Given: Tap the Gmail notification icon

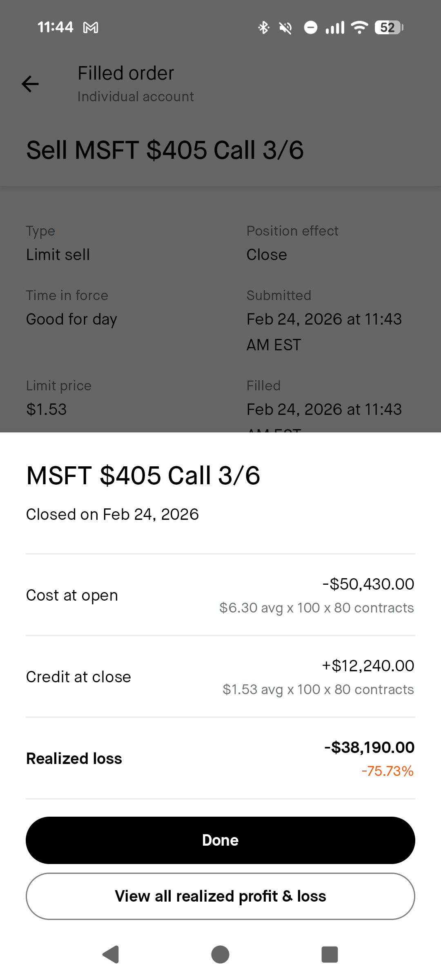Looking at the screenshot, I should [91, 28].
